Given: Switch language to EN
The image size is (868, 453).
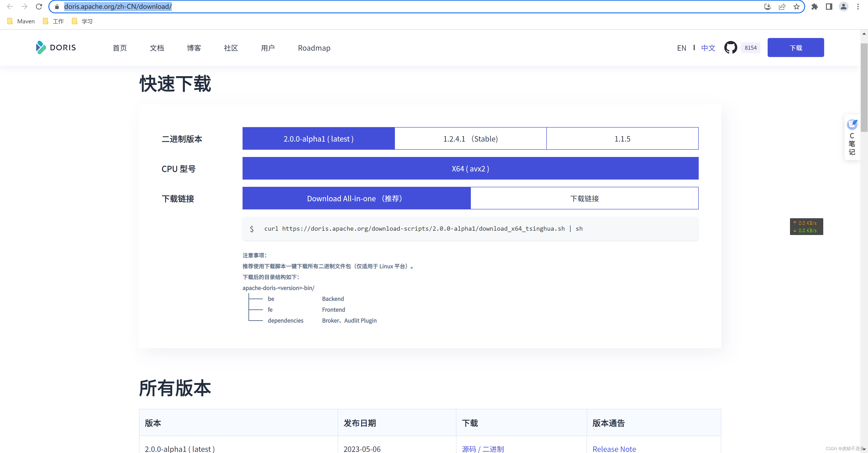Looking at the screenshot, I should 681,48.
